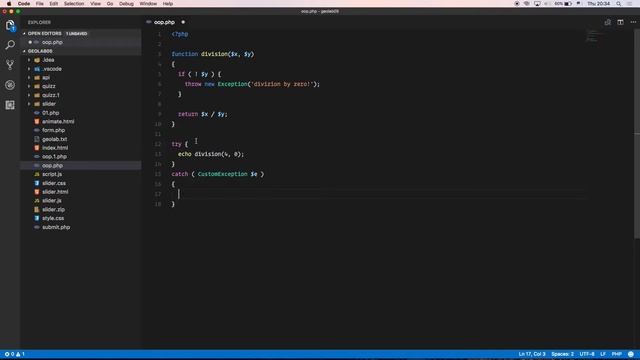Image resolution: width=640 pixels, height=360 pixels.
Task: Open the Debug menu
Action: pos(126,4)
